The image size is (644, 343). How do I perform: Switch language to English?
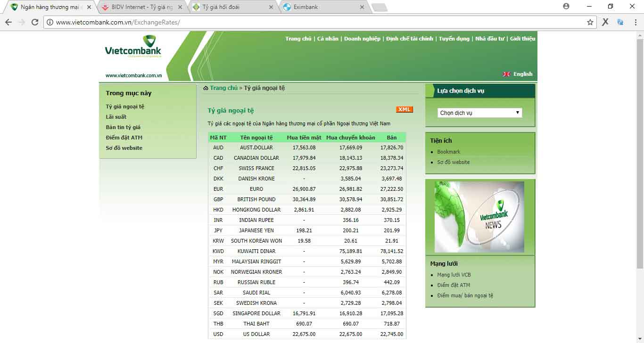pos(522,74)
